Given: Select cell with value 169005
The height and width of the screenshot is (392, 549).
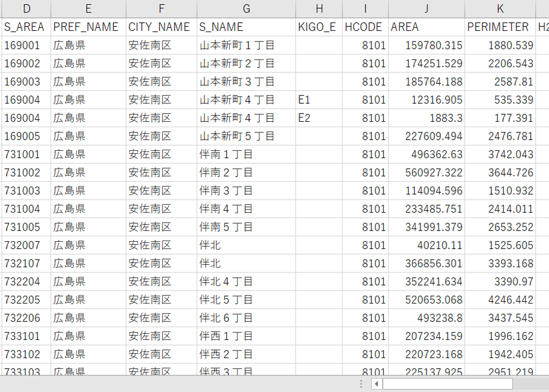Looking at the screenshot, I should [26, 136].
